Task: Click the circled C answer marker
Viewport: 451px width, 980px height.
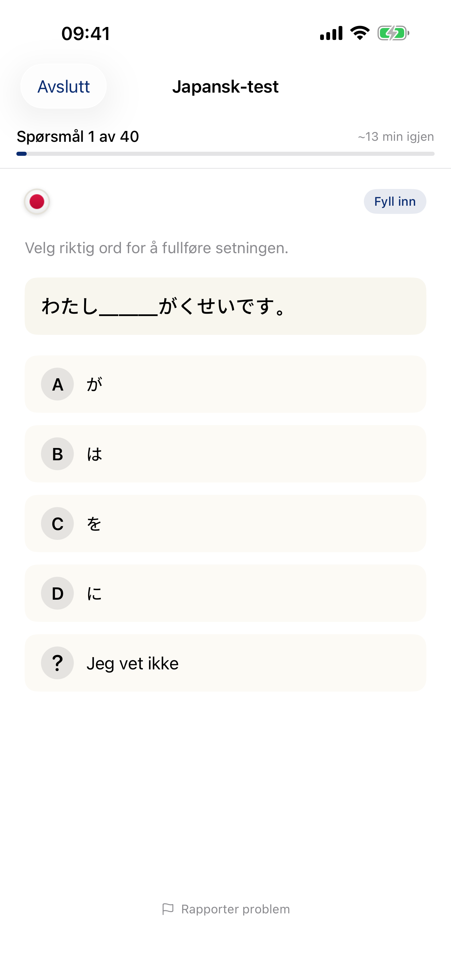Action: click(57, 523)
